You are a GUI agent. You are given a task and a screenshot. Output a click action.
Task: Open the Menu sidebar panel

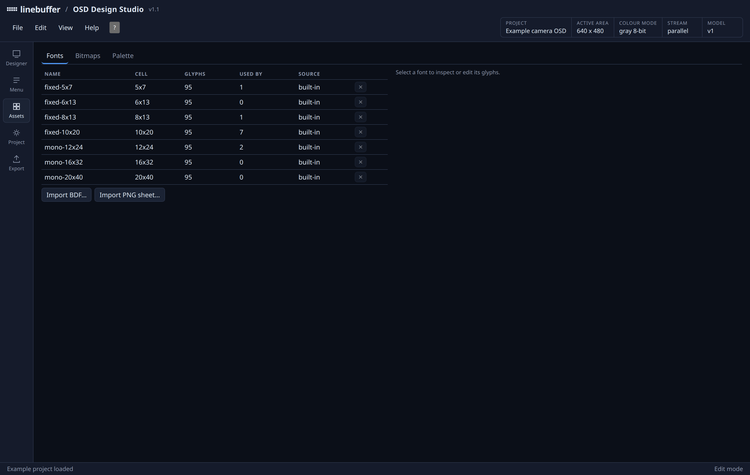(16, 84)
